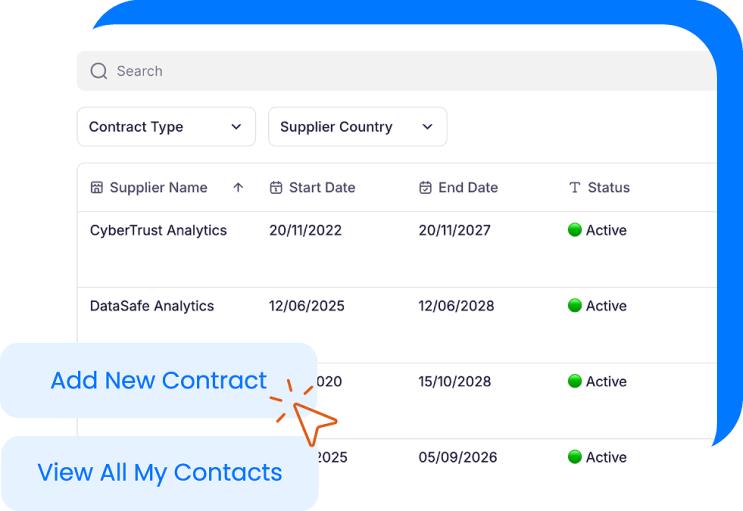Image resolution: width=743 pixels, height=511 pixels.
Task: Click the Status column text-type icon
Action: pyautogui.click(x=574, y=187)
